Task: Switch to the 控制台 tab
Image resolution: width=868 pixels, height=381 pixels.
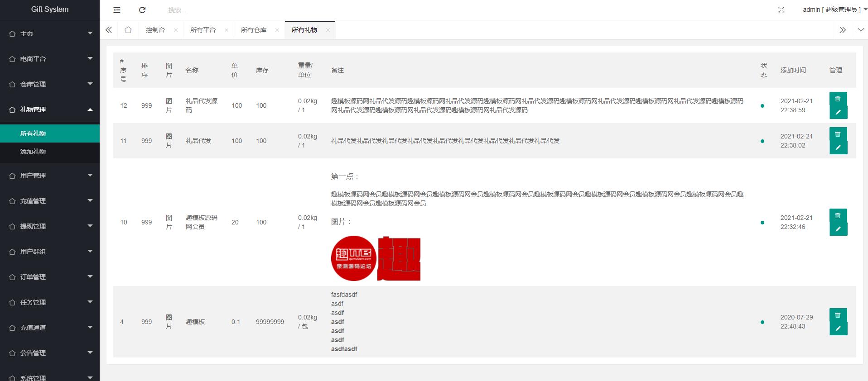Action: 155,30
